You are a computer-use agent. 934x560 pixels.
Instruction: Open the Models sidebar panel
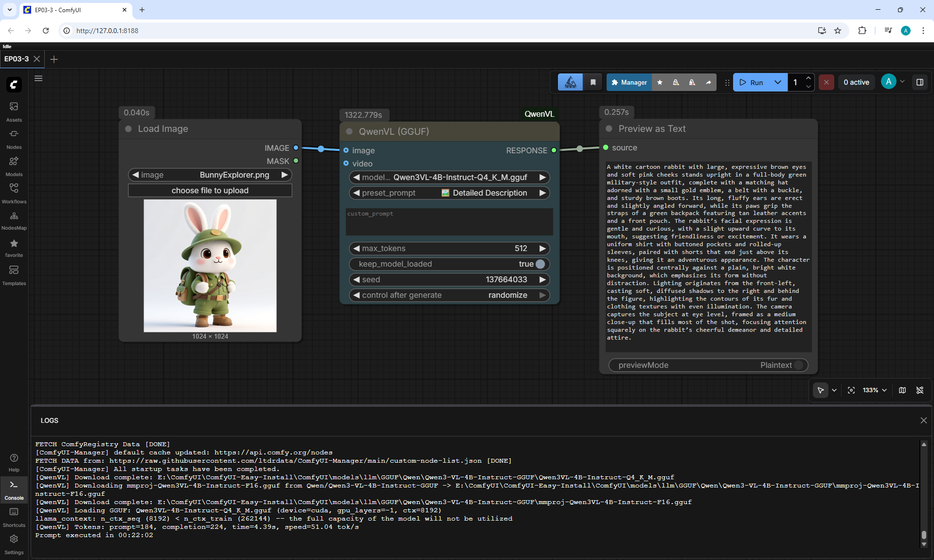[x=14, y=166]
